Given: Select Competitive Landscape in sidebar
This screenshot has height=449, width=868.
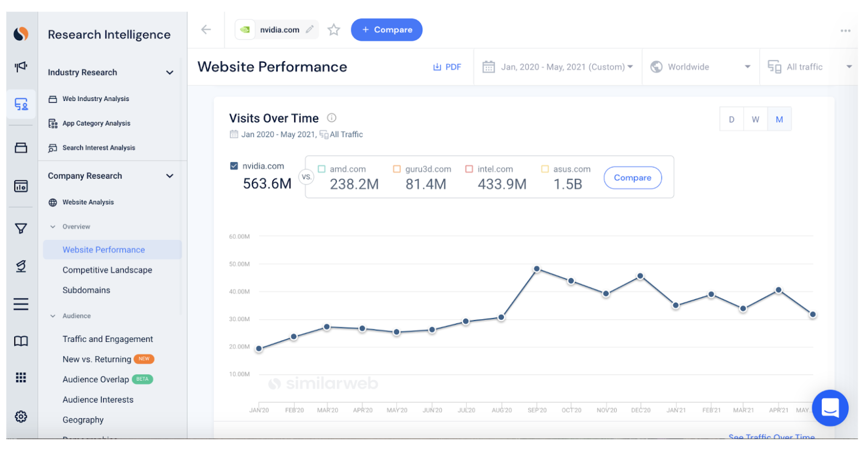Looking at the screenshot, I should pyautogui.click(x=107, y=270).
